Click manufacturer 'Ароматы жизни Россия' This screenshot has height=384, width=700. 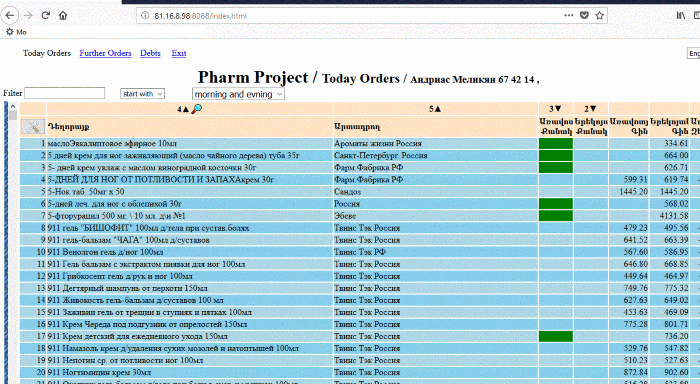[x=378, y=143]
